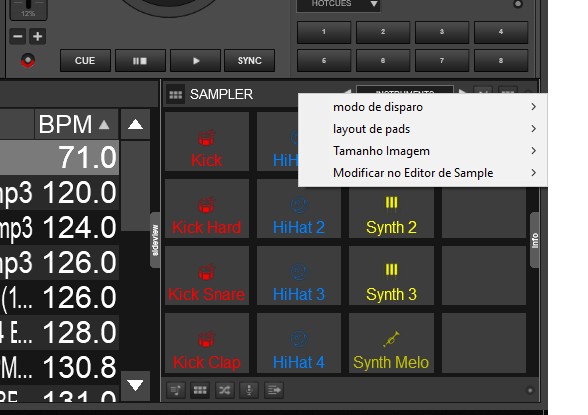The width and height of the screenshot is (588, 415).
Task: Trigger the Synth 3 sample pad
Action: pyautogui.click(x=391, y=275)
